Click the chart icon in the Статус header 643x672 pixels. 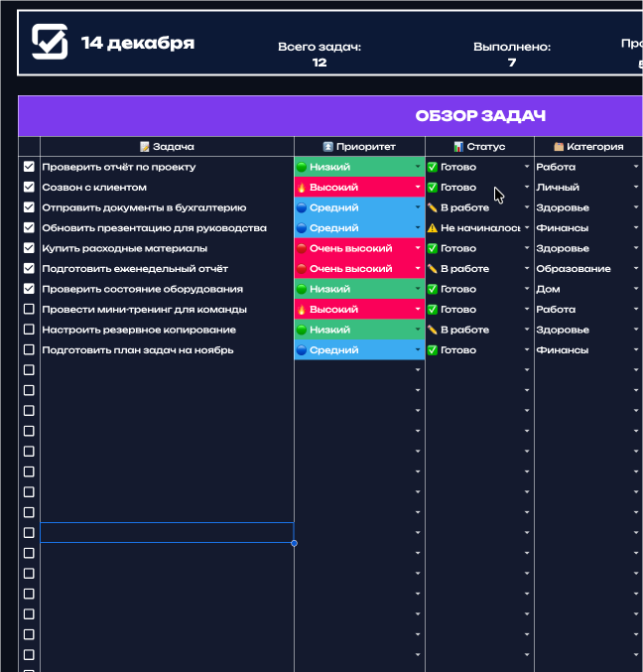point(458,147)
